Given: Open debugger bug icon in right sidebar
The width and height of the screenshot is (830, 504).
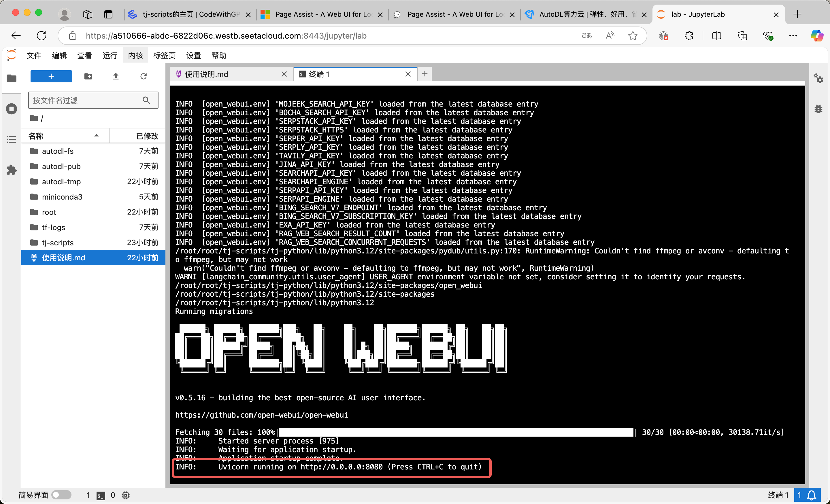Looking at the screenshot, I should point(818,109).
